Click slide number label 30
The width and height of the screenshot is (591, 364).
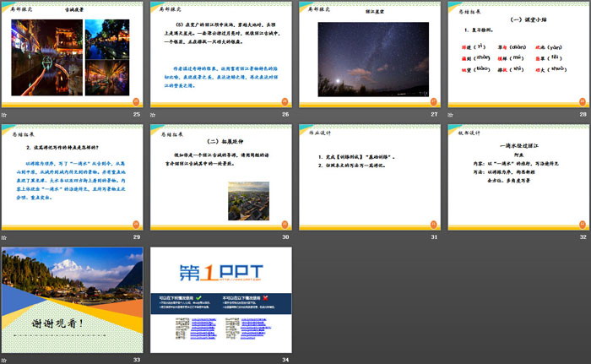click(285, 237)
